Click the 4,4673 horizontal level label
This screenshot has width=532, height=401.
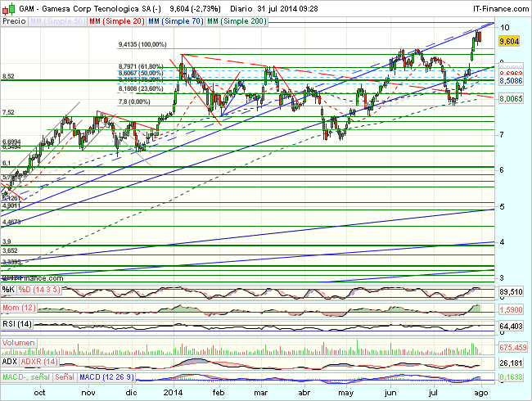(x=11, y=222)
